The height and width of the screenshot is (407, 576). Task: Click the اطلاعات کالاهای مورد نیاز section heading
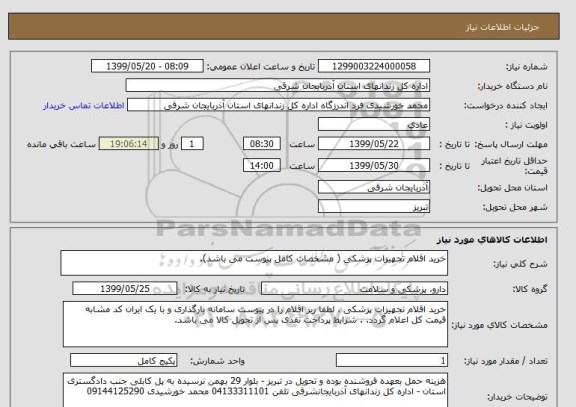click(492, 240)
